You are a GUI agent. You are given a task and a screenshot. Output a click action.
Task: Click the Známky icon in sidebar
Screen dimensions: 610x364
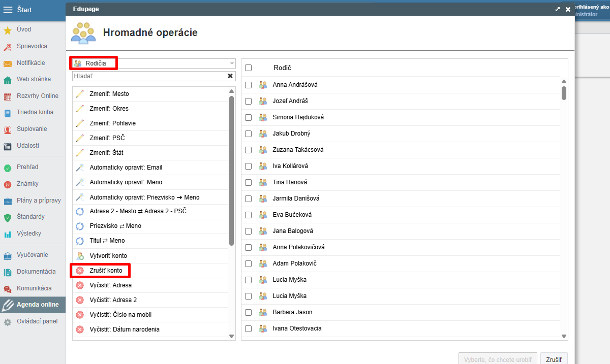8,184
